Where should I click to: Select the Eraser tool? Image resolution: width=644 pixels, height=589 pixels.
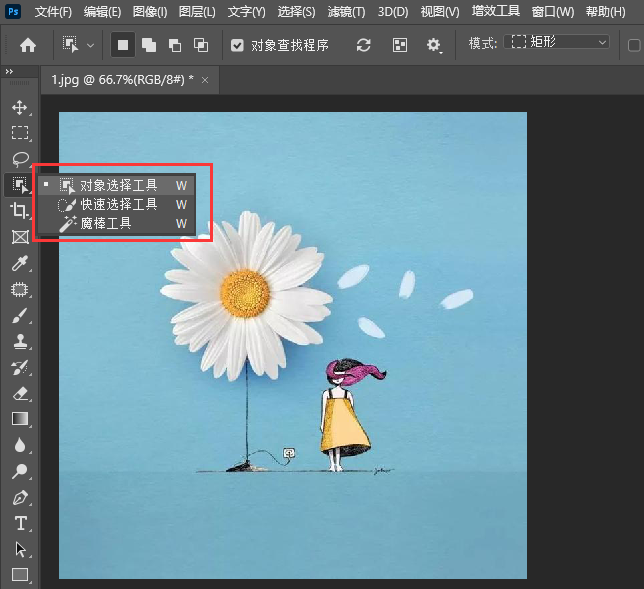point(19,393)
